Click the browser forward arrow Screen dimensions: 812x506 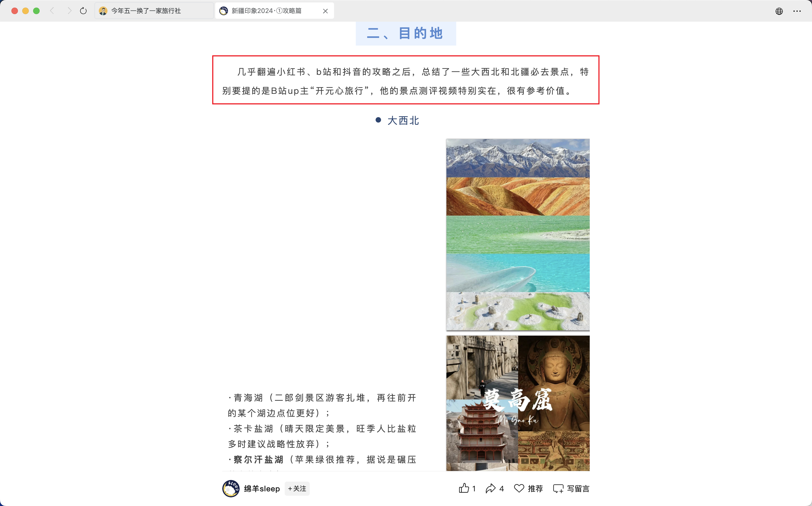point(69,11)
